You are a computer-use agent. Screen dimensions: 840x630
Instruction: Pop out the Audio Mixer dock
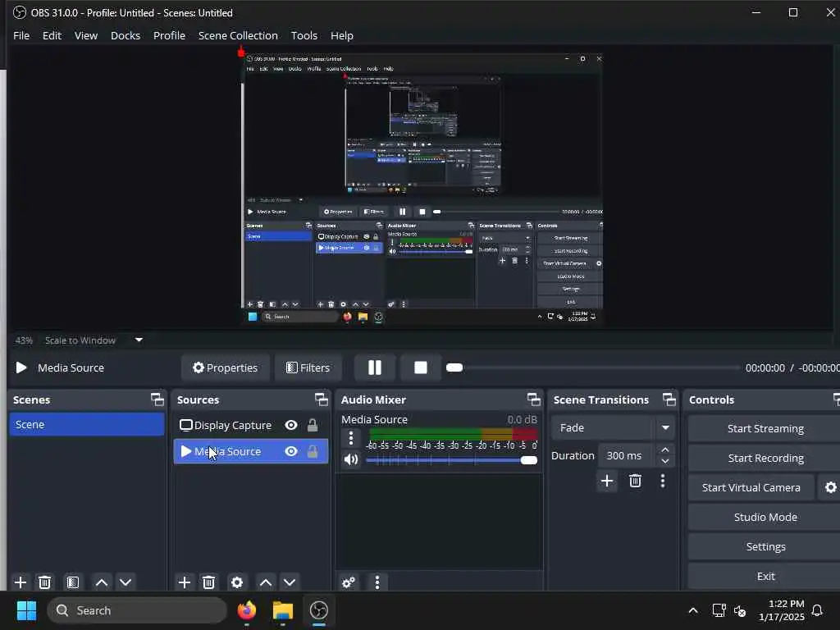533,399
